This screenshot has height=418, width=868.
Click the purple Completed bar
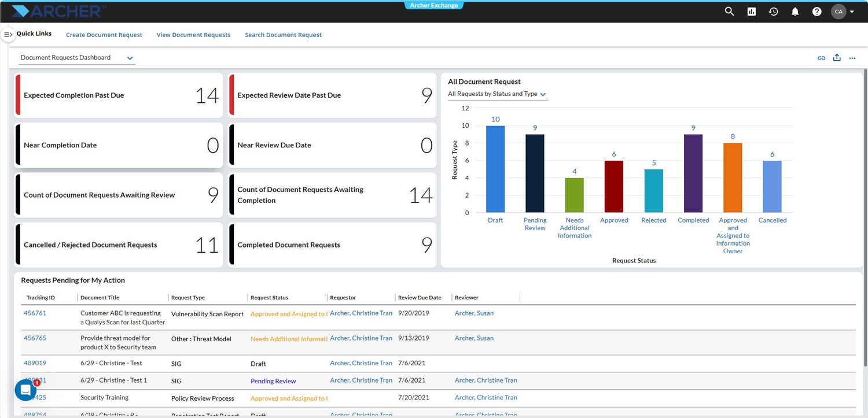tap(693, 173)
